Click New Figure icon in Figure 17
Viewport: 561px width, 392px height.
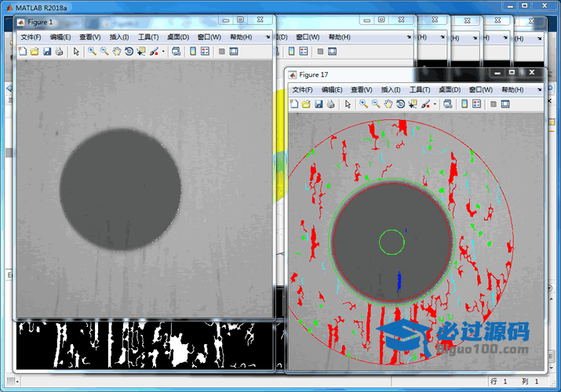tap(294, 104)
